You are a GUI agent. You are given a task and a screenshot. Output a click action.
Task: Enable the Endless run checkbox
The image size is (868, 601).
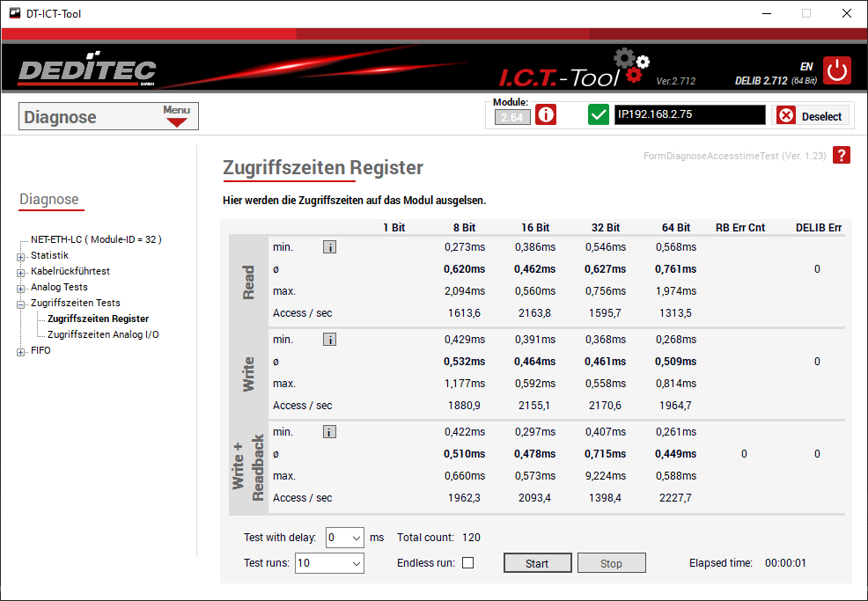click(x=468, y=563)
